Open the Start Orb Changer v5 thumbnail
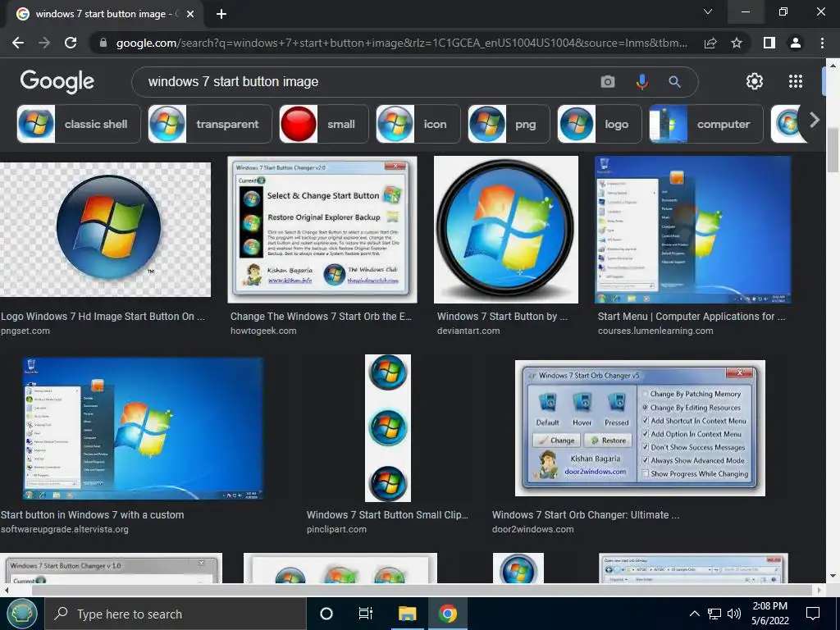This screenshot has height=630, width=840. pyautogui.click(x=640, y=428)
